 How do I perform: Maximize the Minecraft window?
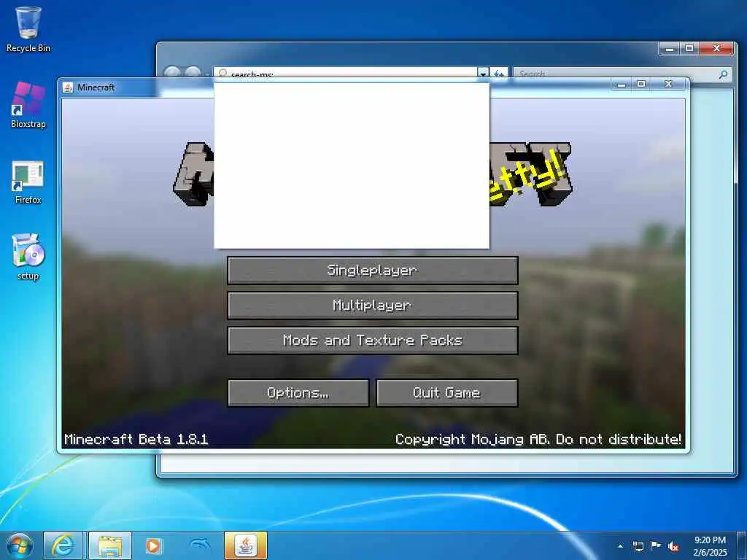click(641, 85)
